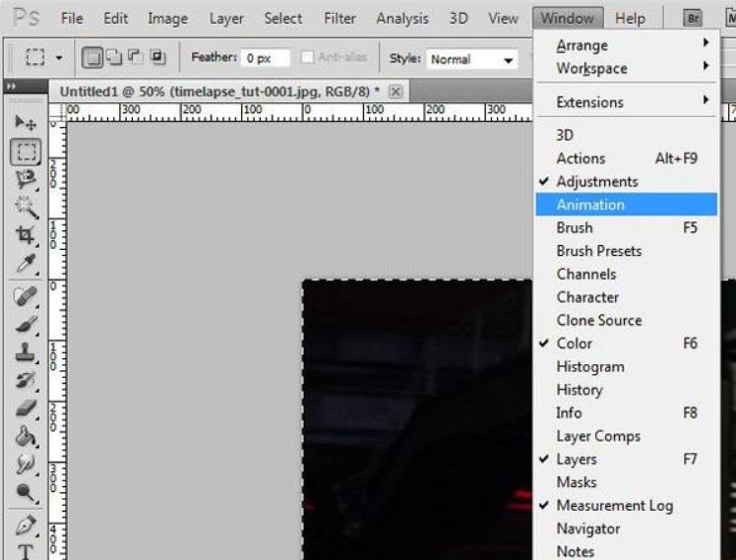Image resolution: width=736 pixels, height=560 pixels.
Task: Select the Magic Wand tool
Action: click(26, 207)
